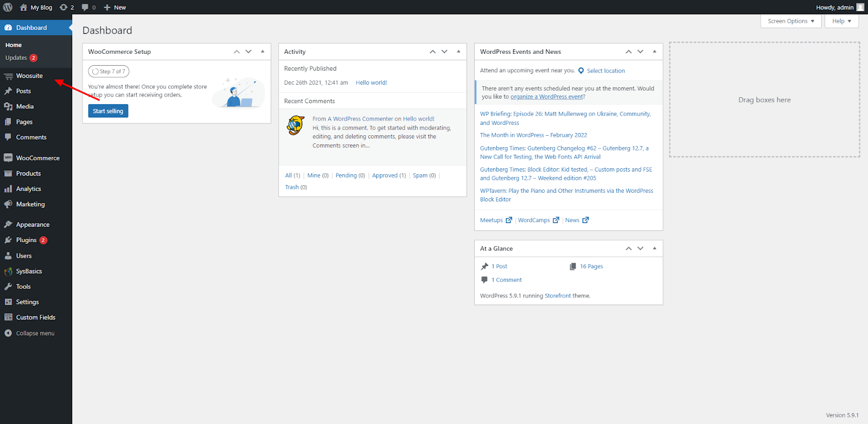
Task: Click the Media library icon
Action: 8,106
